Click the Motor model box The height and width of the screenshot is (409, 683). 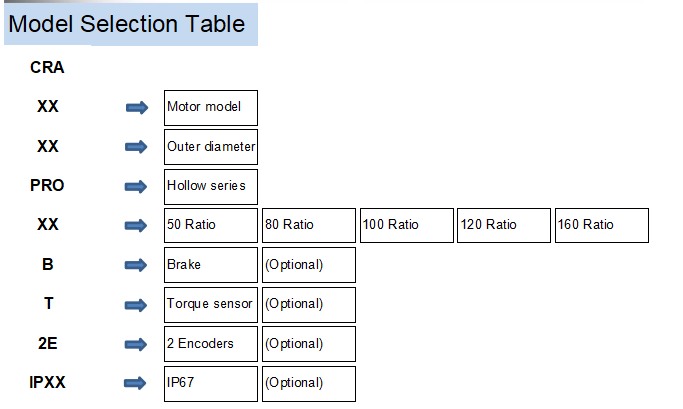[x=211, y=108]
